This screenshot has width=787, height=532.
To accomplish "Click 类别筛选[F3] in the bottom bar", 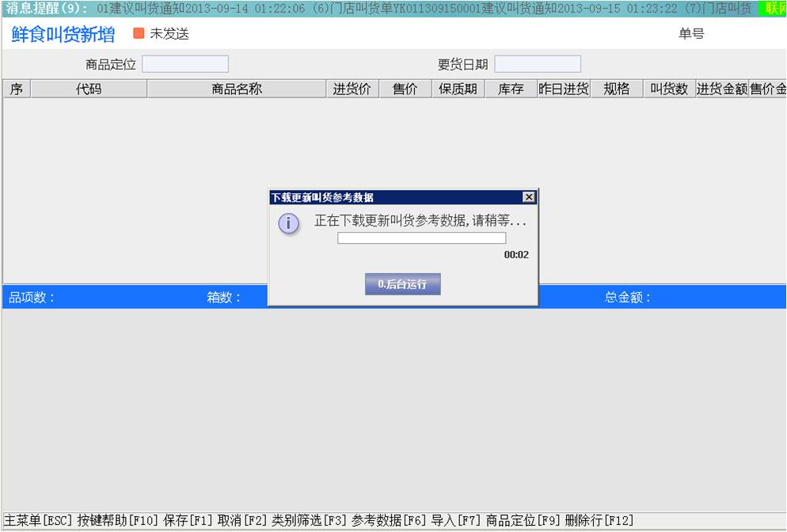I will pyautogui.click(x=309, y=520).
